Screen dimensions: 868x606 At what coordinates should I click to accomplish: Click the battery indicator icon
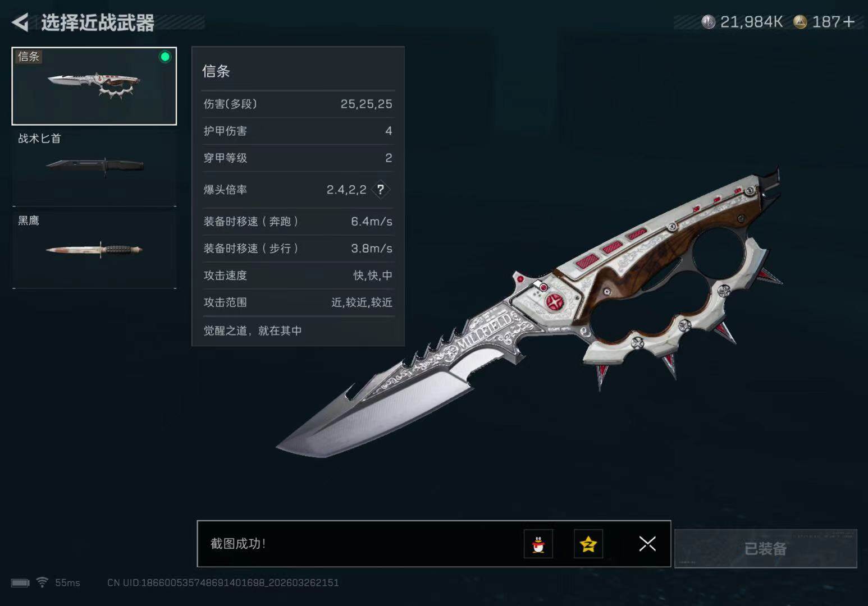(x=20, y=583)
